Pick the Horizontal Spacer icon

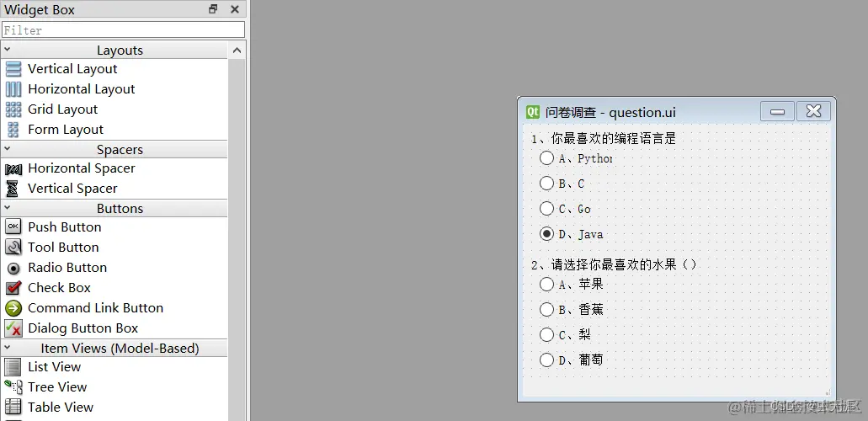point(13,169)
